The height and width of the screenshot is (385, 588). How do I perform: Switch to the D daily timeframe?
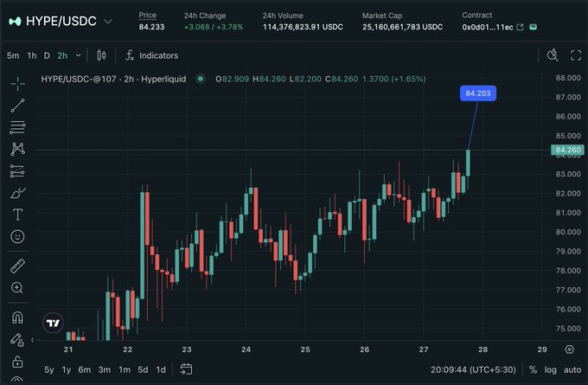[47, 55]
